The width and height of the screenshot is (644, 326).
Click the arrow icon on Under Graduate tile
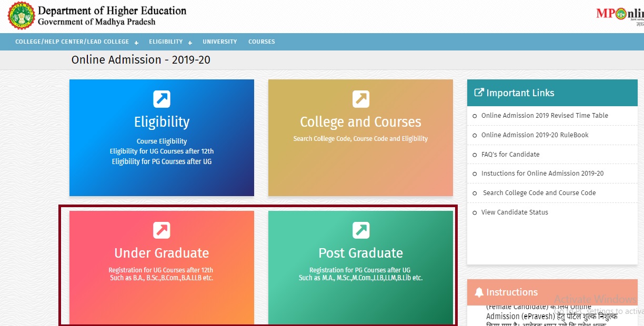[162, 230]
